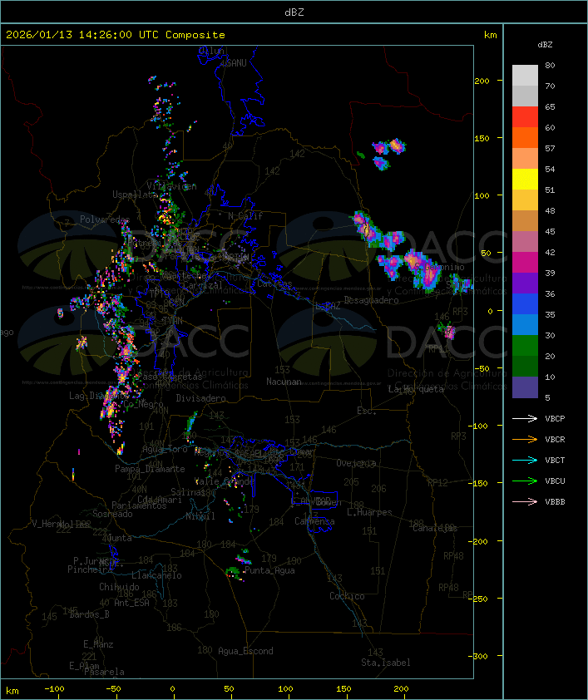The image size is (588, 700).
Task: Click the Agua_Toro map label
Action: tap(166, 449)
